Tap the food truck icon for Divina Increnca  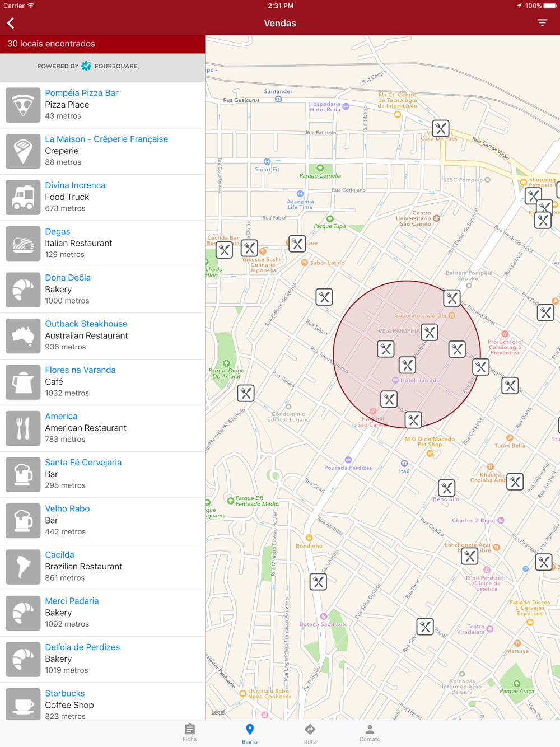(23, 197)
